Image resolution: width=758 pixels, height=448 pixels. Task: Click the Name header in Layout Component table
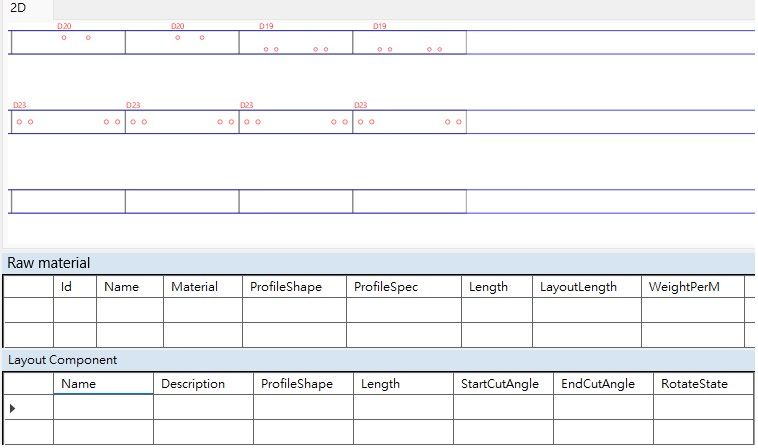click(x=103, y=384)
